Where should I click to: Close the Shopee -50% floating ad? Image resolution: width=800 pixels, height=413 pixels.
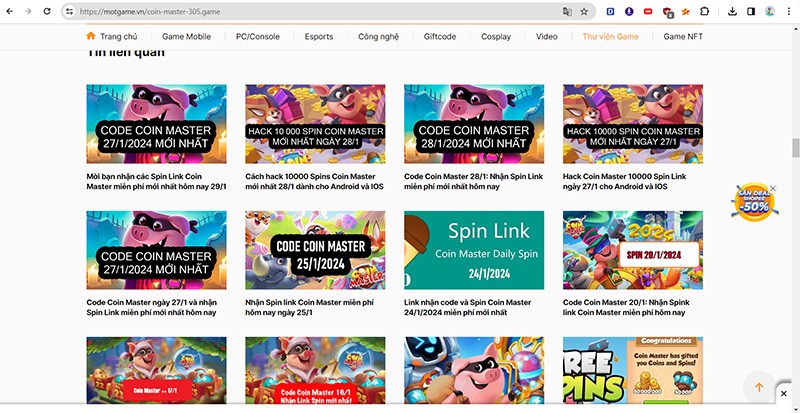(773, 188)
